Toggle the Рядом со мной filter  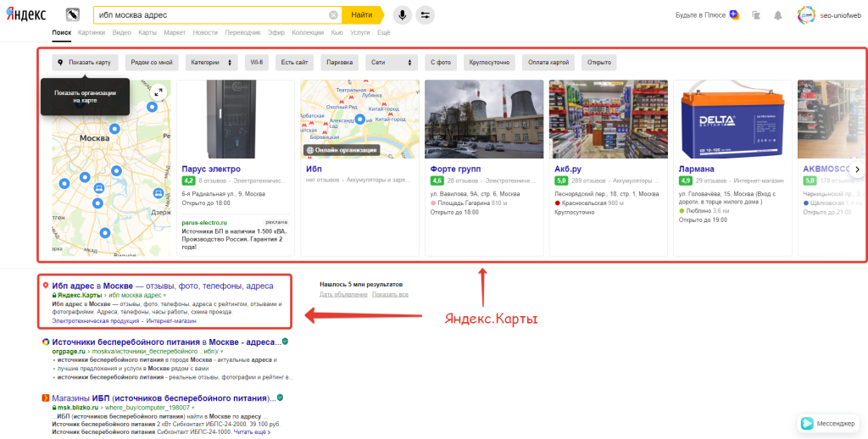pos(152,63)
